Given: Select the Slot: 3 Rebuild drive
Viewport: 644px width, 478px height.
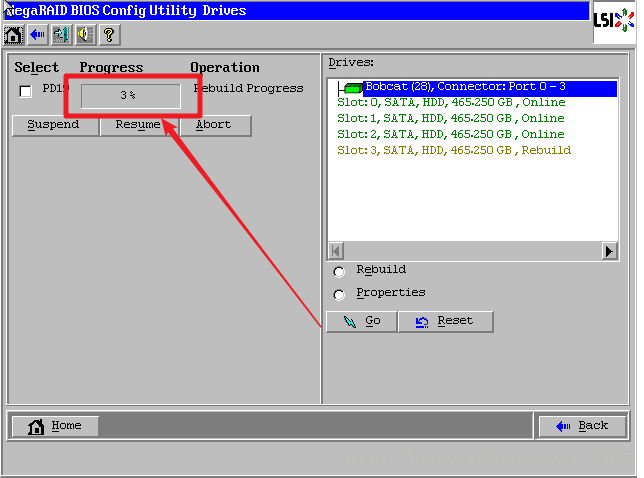Looking at the screenshot, I should (x=454, y=151).
